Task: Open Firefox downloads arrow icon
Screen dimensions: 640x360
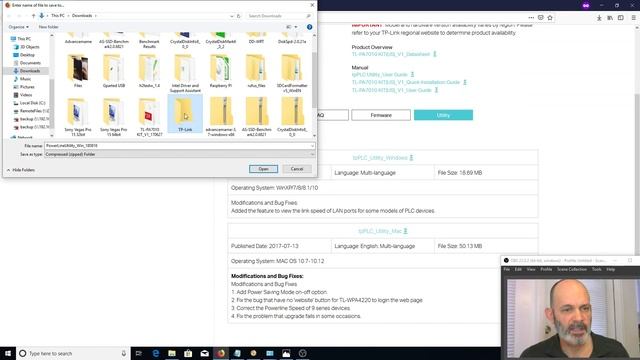Action: 599,18
